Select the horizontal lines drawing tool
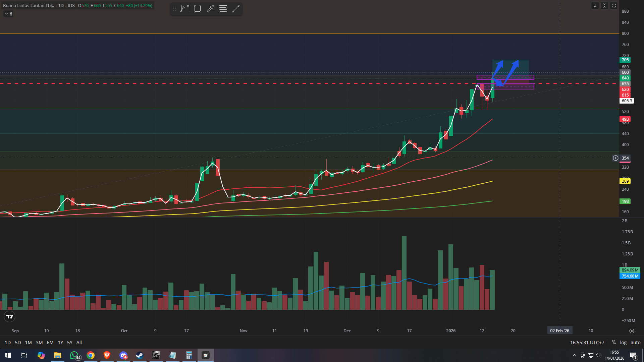The width and height of the screenshot is (644, 362). pos(223,9)
